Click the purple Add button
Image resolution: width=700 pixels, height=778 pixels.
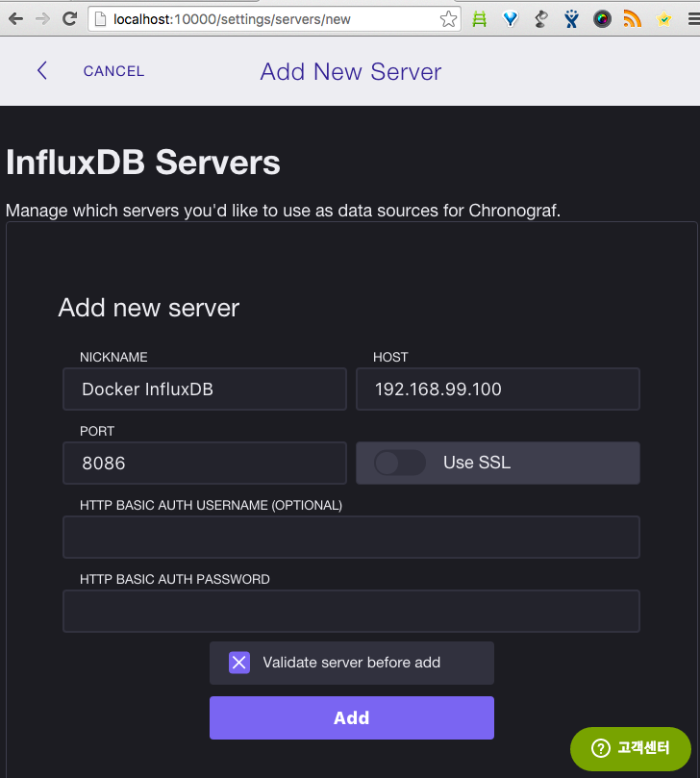(x=351, y=717)
